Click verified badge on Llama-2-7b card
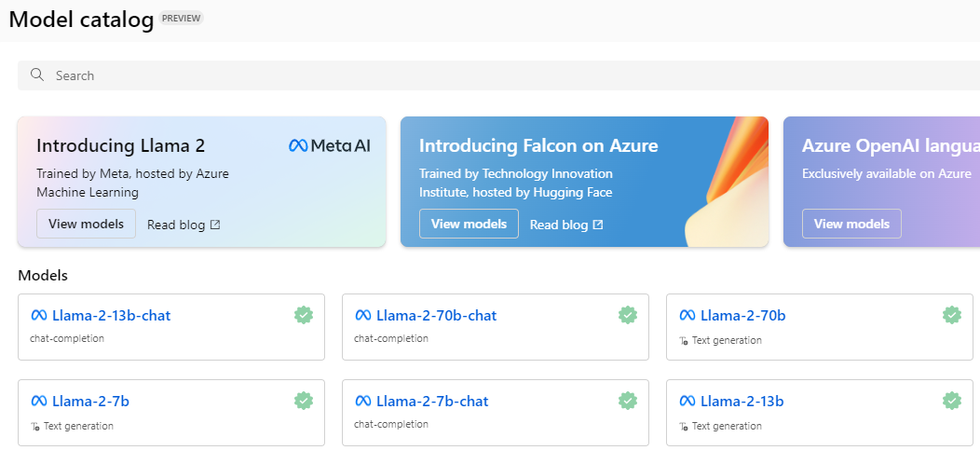This screenshot has width=980, height=464. [x=304, y=401]
